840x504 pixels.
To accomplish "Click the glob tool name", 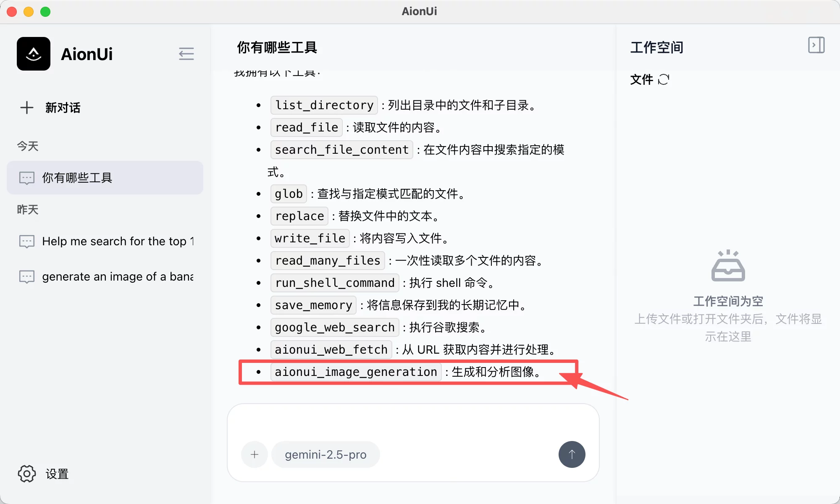I will pyautogui.click(x=289, y=194).
